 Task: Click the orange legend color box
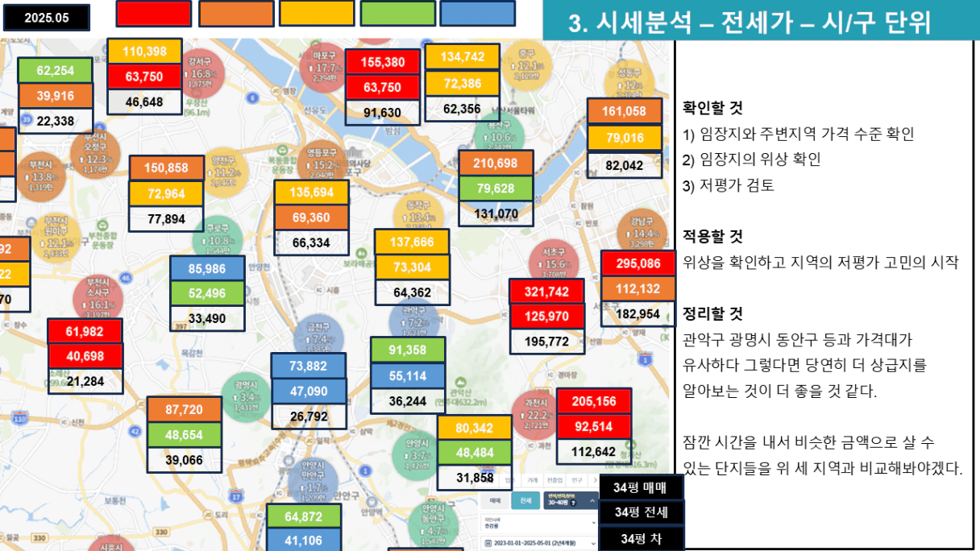click(235, 14)
